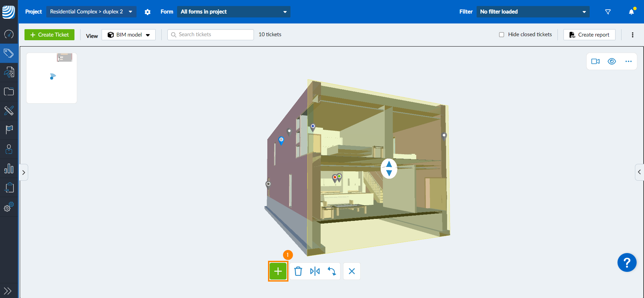
Task: Open the BIM model view dropdown
Action: click(x=129, y=35)
